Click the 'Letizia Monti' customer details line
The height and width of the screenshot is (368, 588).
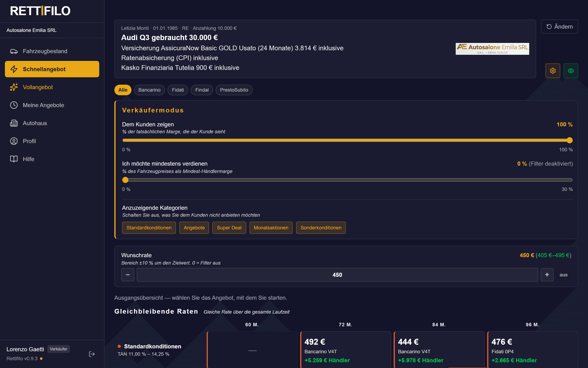pos(179,28)
